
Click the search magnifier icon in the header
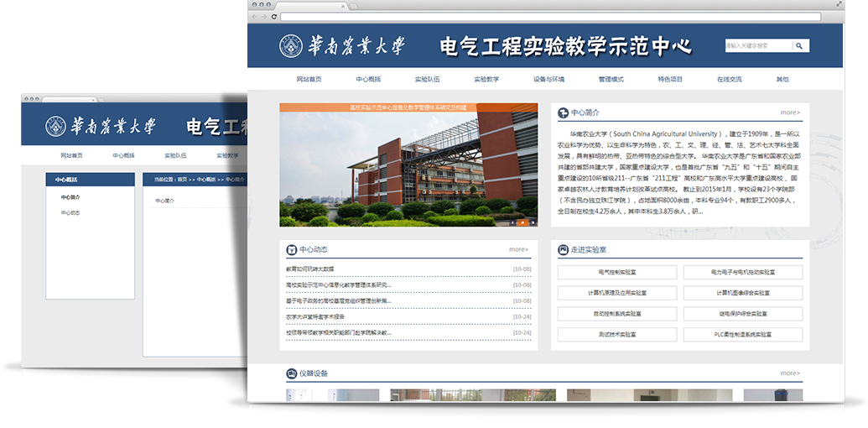[x=800, y=46]
